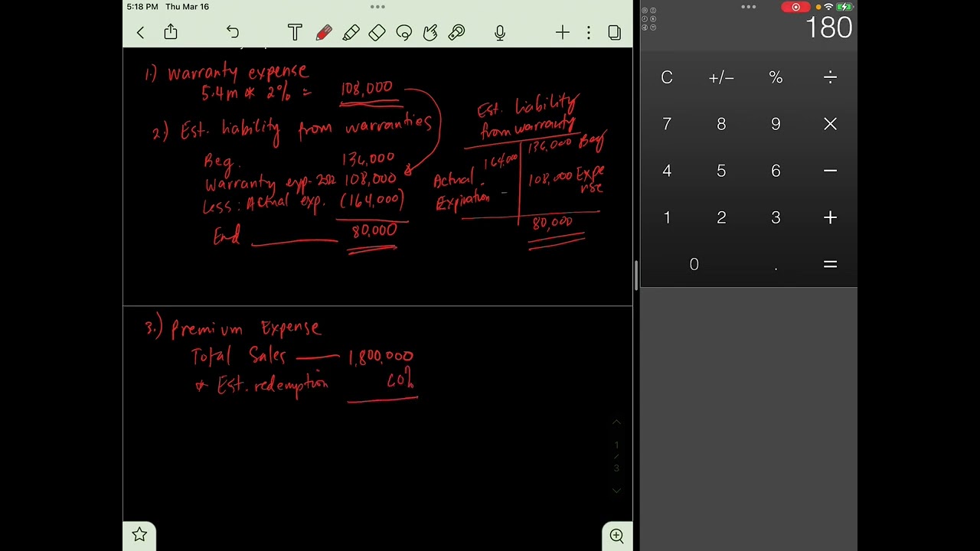This screenshot has height=551, width=980.
Task: Tap calculator percent key
Action: point(776,77)
